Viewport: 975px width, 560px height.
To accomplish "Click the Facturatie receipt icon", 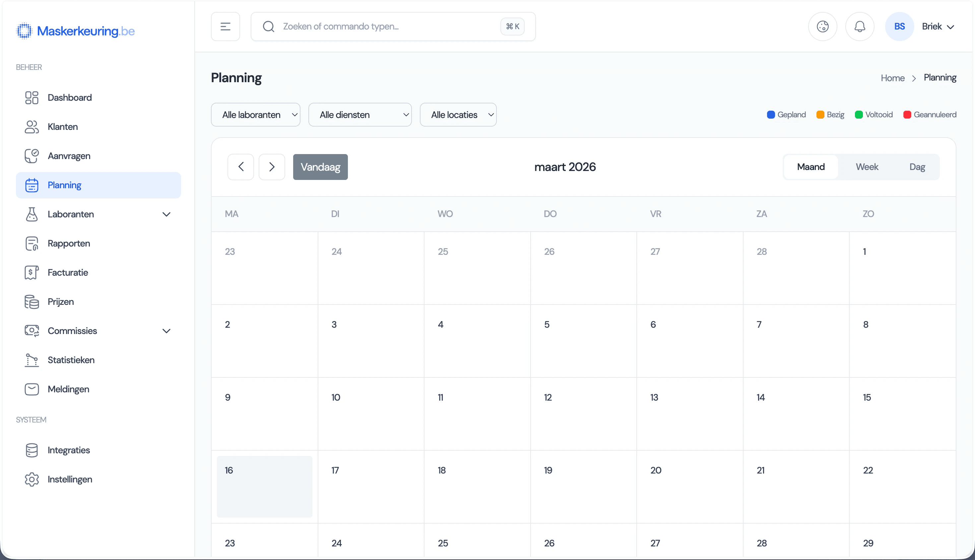I will point(31,272).
